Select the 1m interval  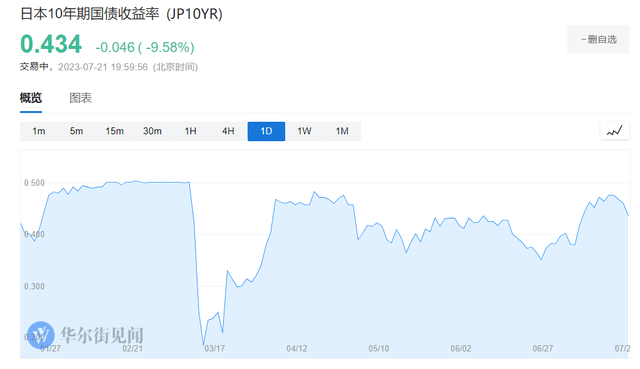(x=39, y=131)
